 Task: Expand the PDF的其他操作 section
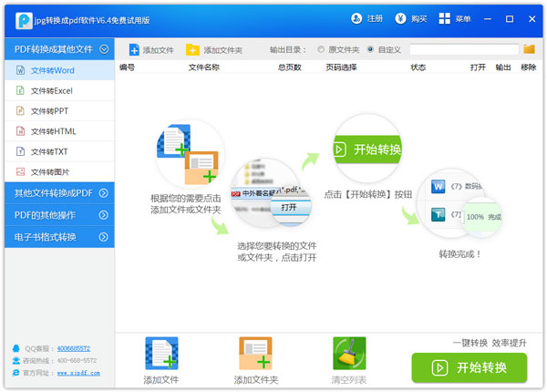(104, 215)
